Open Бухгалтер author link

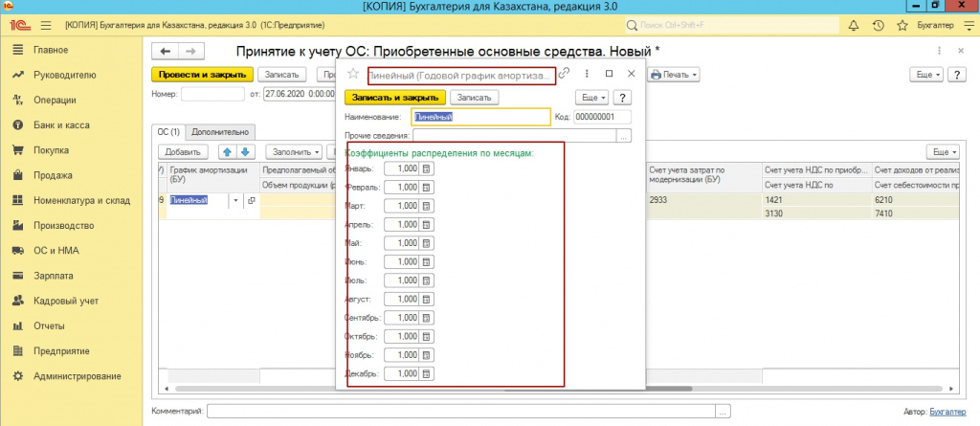click(x=947, y=412)
